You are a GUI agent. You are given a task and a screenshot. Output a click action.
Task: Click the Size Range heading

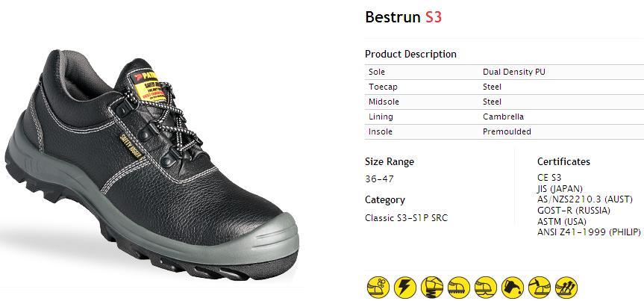(x=389, y=161)
